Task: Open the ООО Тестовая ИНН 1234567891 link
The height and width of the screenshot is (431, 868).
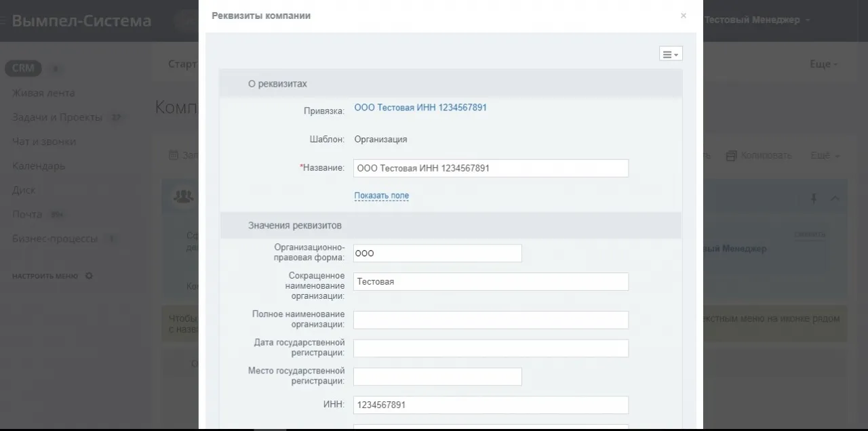Action: pos(420,107)
